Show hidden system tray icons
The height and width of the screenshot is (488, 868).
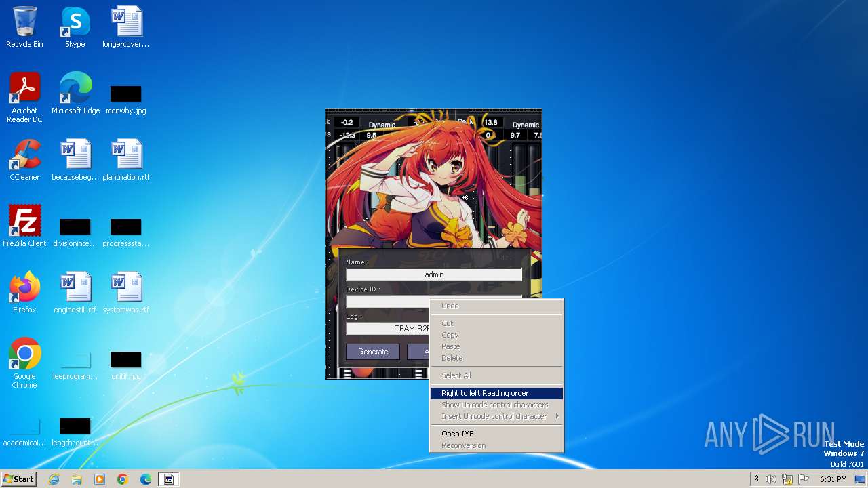(756, 479)
